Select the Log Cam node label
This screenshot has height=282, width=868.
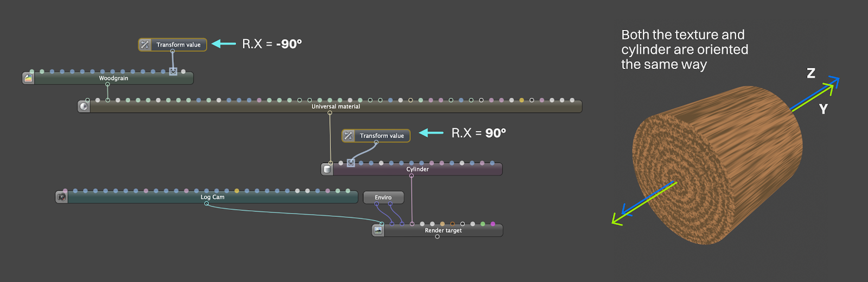tap(212, 197)
